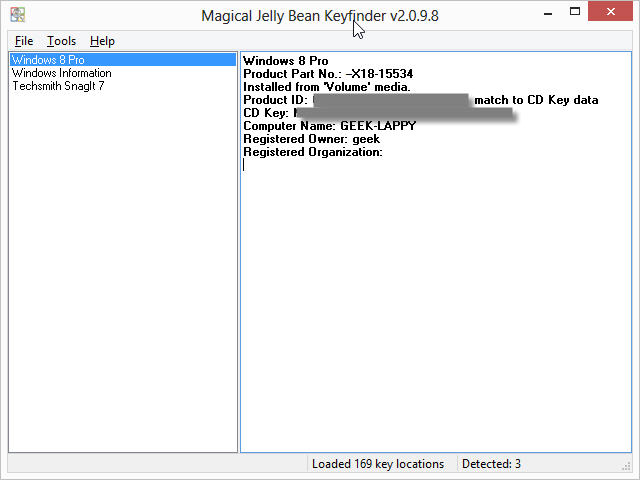Screen dimensions: 640x480
Task: Click the Computer Name: GEEK-LAPPY line
Action: click(329, 126)
